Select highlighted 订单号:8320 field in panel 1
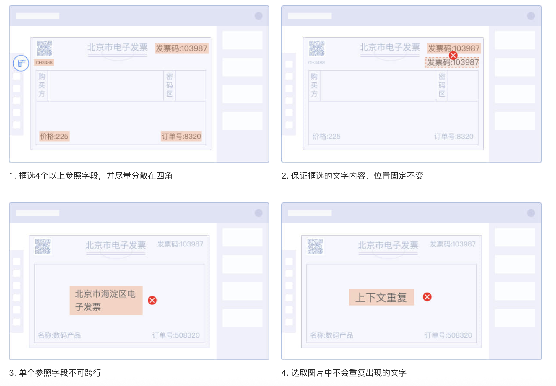556x386 pixels. [x=181, y=136]
